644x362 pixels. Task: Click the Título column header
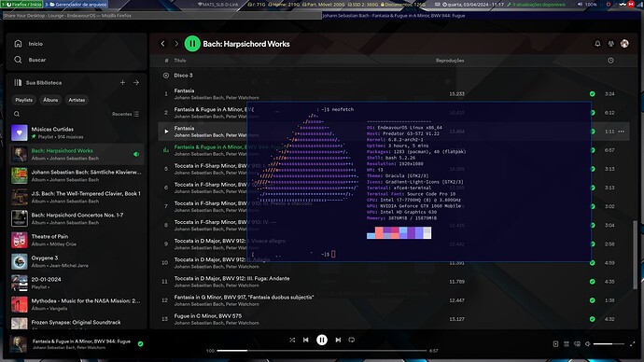coord(180,61)
